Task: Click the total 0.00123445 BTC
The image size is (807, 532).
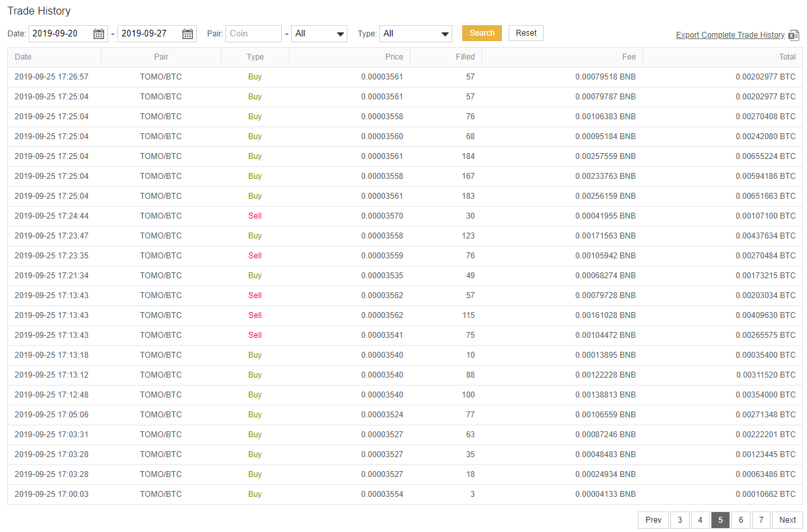Action: click(x=765, y=454)
